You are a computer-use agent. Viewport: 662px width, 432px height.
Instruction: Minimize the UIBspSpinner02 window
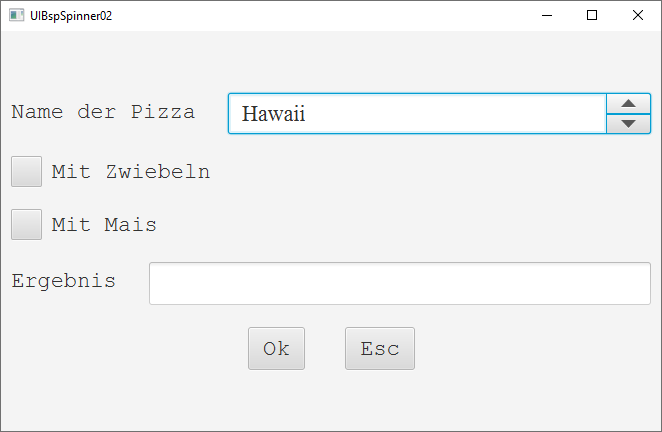coord(547,15)
